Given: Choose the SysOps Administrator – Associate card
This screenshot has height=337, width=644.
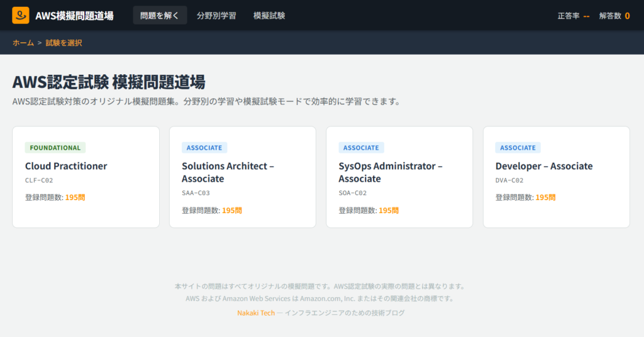Looking at the screenshot, I should [x=399, y=177].
